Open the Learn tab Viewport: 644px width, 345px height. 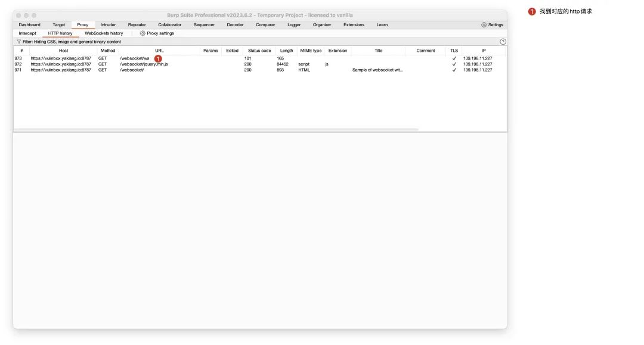(x=382, y=25)
